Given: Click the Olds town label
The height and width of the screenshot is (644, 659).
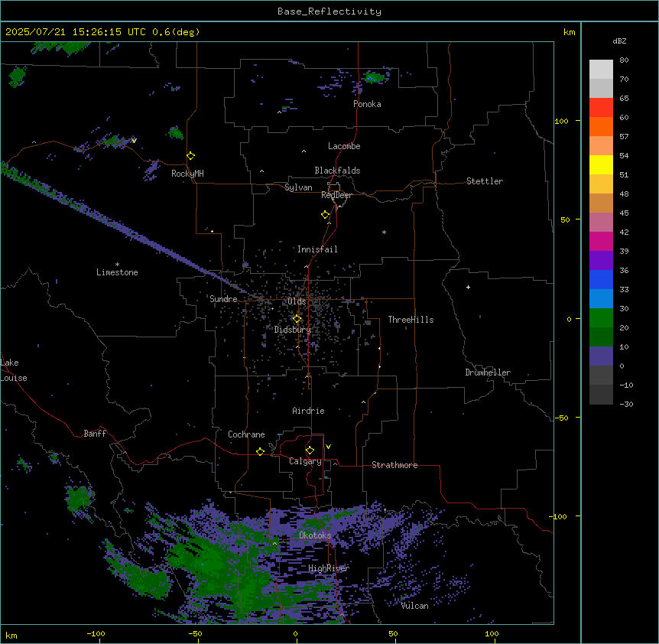Looking at the screenshot, I should [x=297, y=301].
